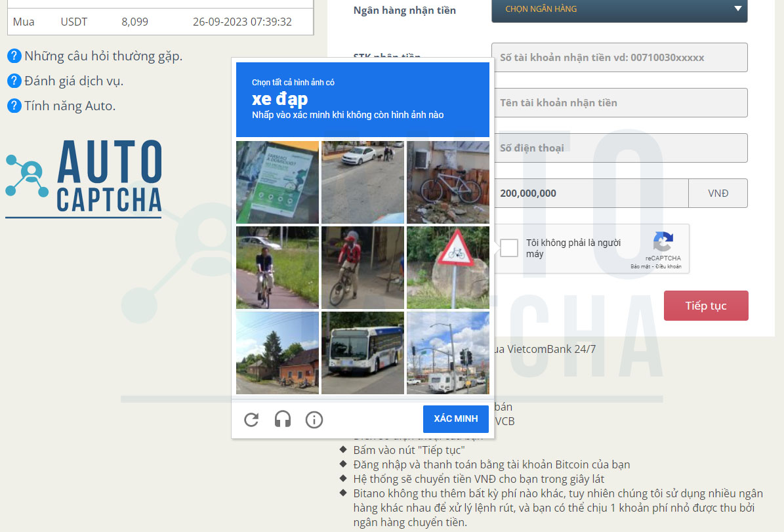Click the USDT cell in the table
This screenshot has width=784, height=532.
click(74, 22)
